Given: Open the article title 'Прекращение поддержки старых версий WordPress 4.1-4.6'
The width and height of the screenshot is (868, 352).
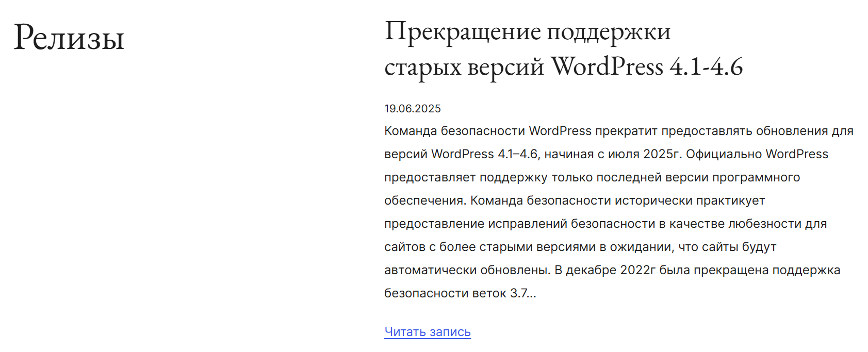Looking at the screenshot, I should (564, 50).
